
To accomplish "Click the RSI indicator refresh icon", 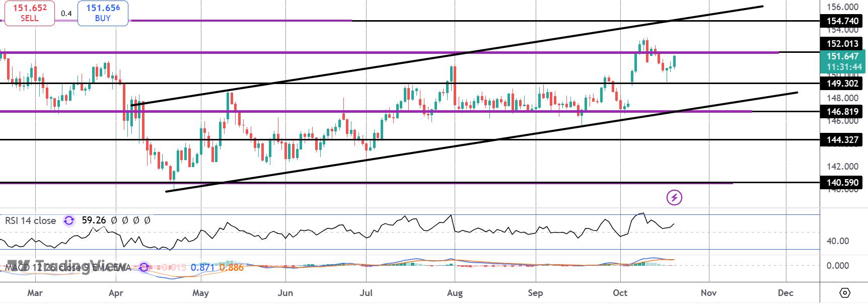I will pyautogui.click(x=69, y=220).
